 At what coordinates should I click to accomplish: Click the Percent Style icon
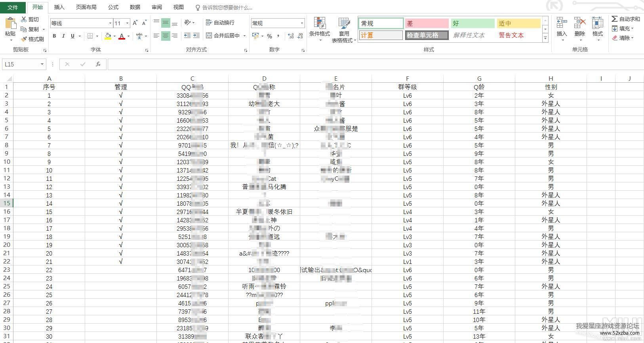tap(269, 36)
